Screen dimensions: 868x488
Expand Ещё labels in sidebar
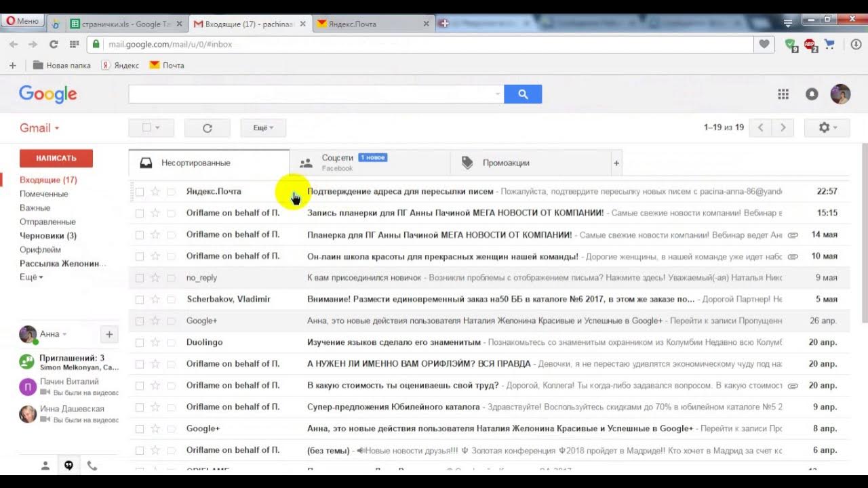31,277
